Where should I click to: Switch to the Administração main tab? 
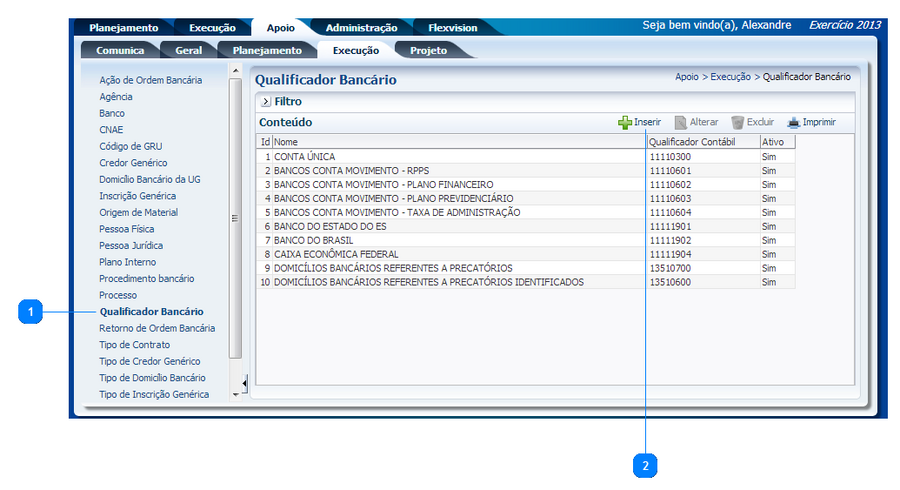tap(361, 28)
